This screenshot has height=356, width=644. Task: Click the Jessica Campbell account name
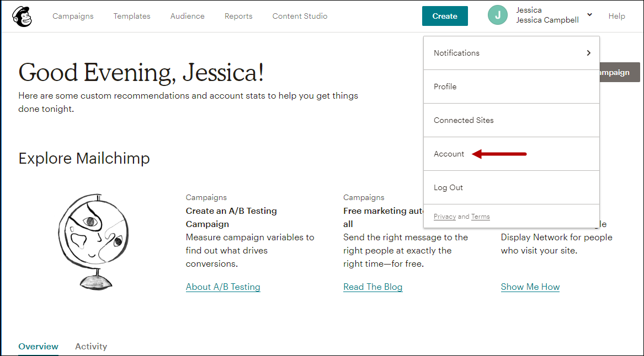tap(547, 20)
